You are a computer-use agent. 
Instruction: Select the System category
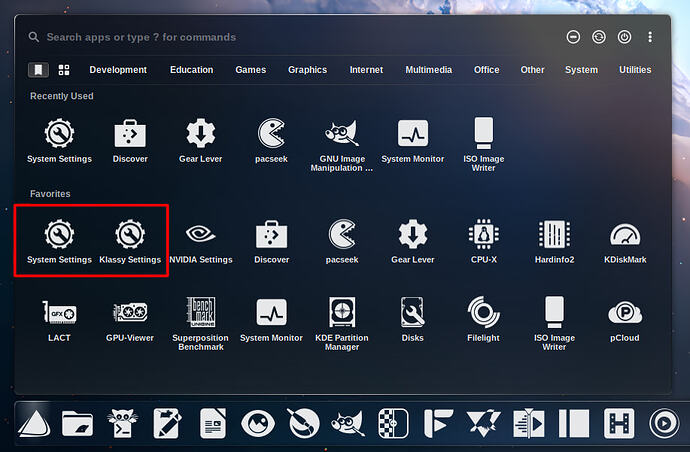tap(581, 70)
